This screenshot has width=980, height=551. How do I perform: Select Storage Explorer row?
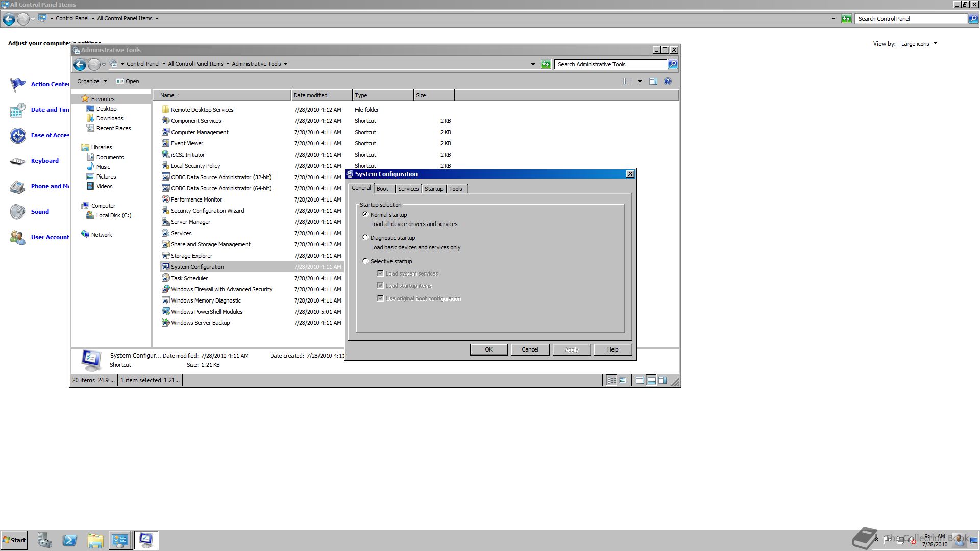(x=252, y=256)
